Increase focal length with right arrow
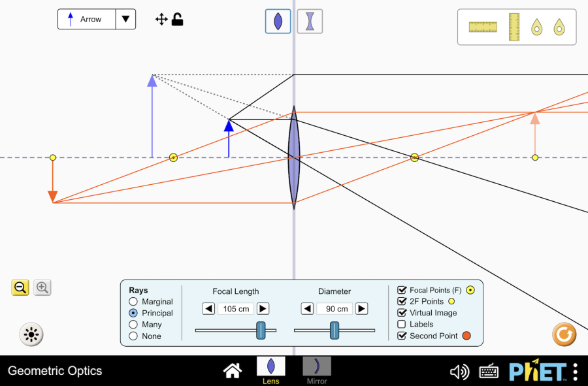The image size is (588, 386). [263, 309]
